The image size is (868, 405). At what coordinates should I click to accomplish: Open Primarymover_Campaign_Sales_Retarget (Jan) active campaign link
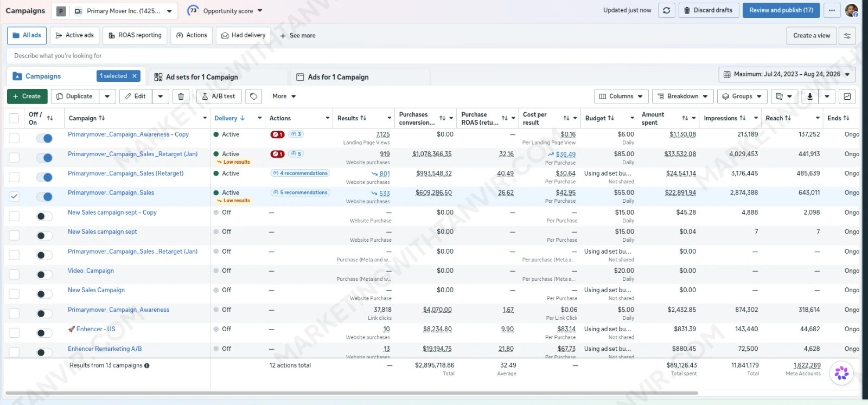[133, 154]
